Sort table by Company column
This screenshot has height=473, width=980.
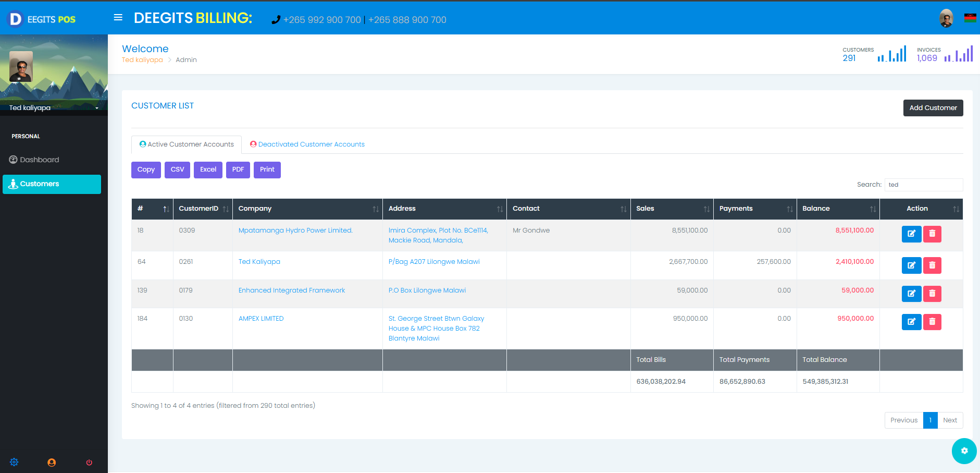pyautogui.click(x=307, y=209)
